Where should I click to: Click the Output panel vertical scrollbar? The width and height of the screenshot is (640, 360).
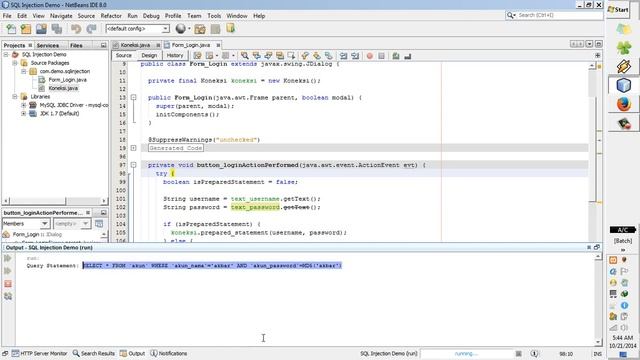coord(598,299)
